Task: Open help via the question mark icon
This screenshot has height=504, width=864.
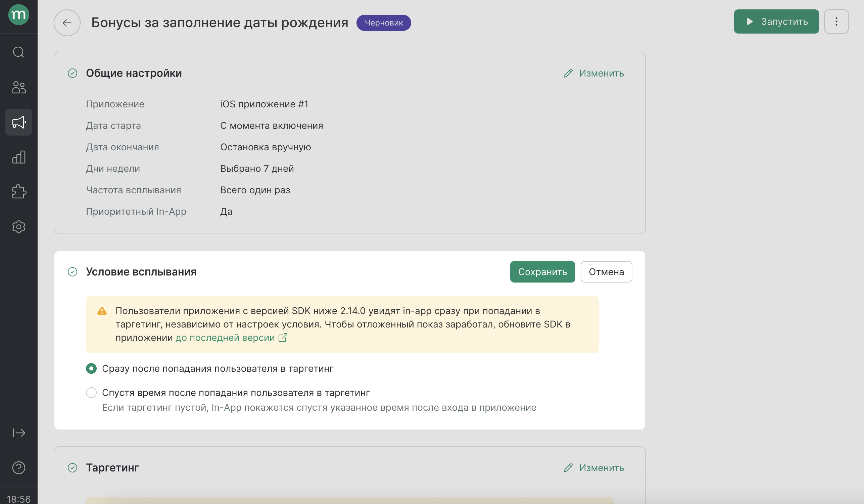Action: 18,468
